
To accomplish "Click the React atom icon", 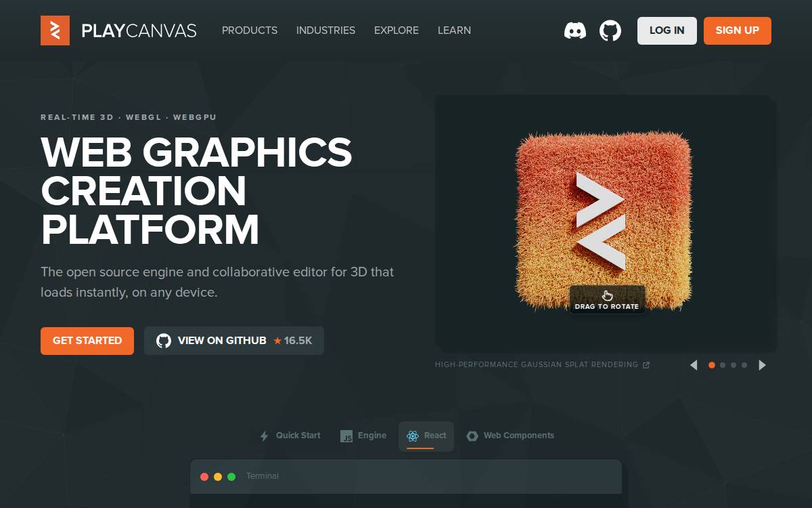I will point(413,436).
